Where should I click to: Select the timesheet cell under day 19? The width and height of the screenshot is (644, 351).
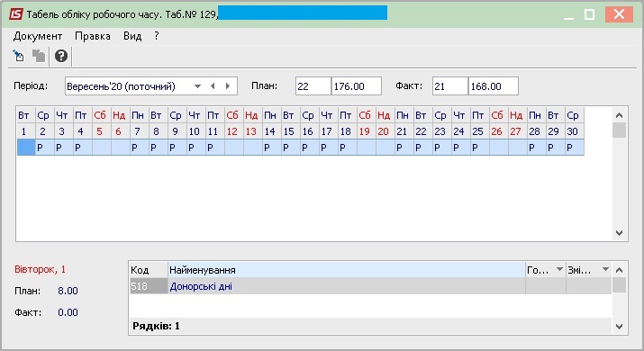point(367,148)
